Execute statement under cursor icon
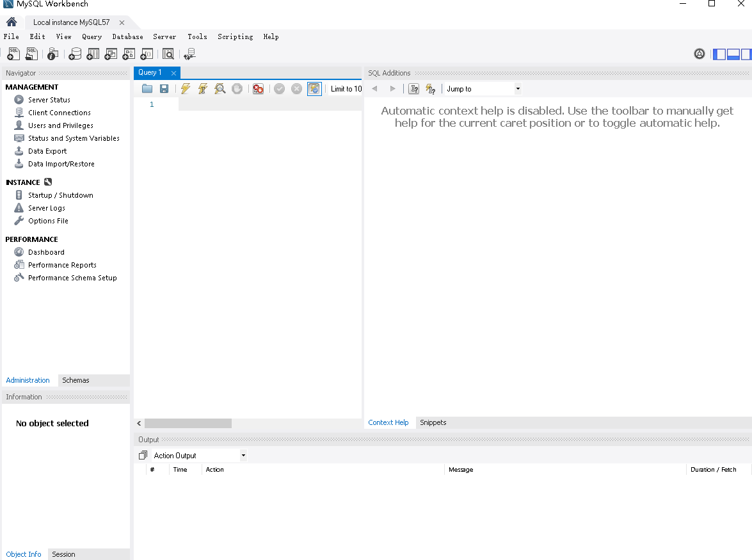The image size is (752, 560). (203, 89)
